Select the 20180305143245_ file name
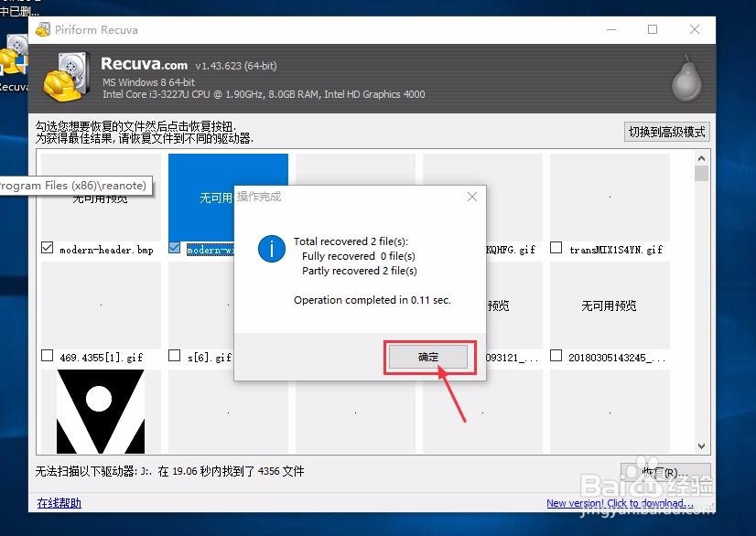Screen dimensions: 756x536 click(617, 358)
